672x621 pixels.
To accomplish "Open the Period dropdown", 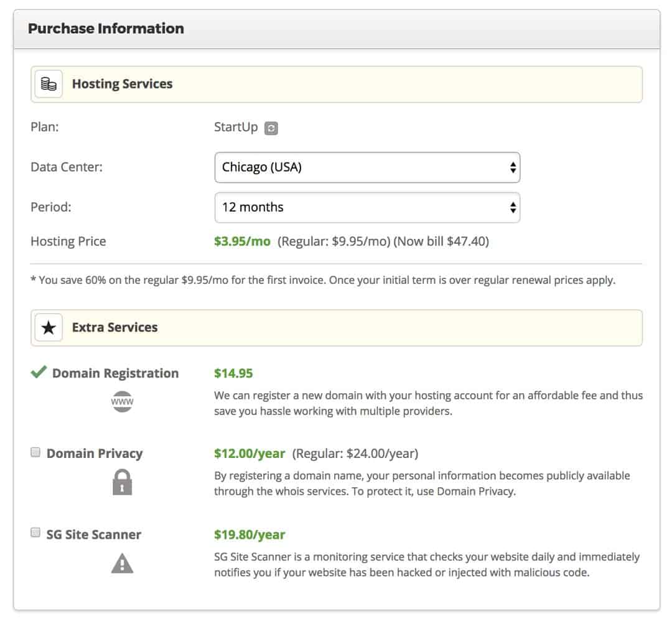I will (367, 207).
